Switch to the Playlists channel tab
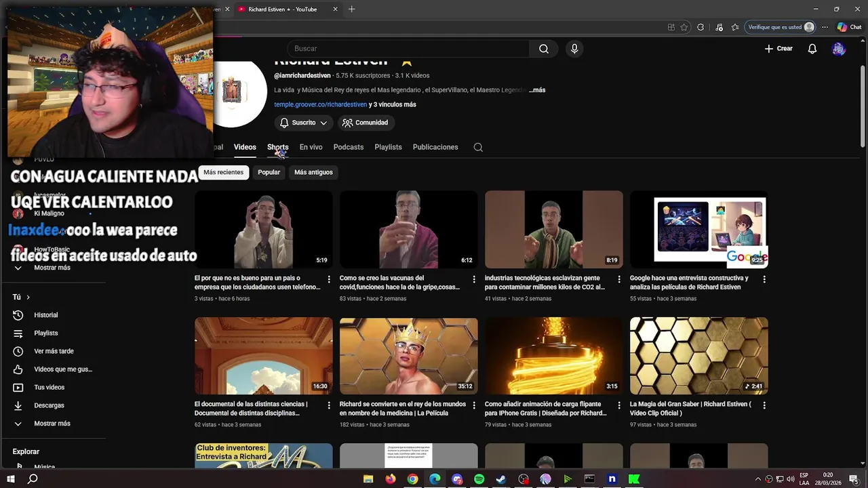868x488 pixels. click(x=388, y=147)
